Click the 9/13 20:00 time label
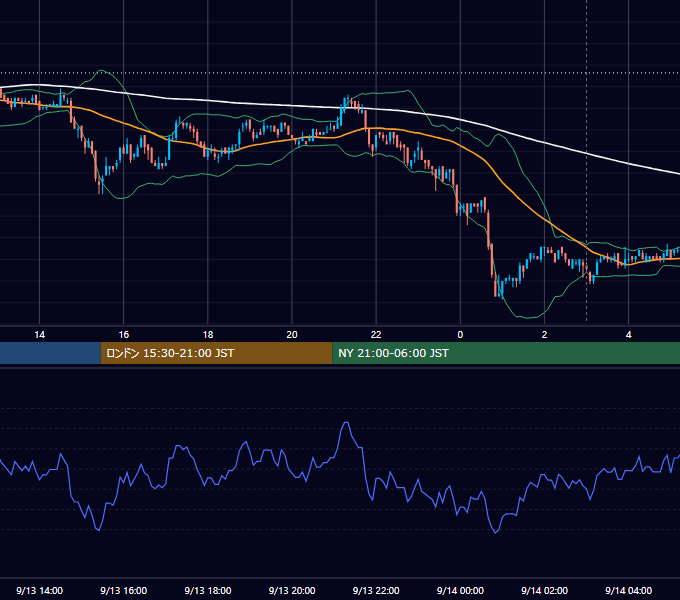Screen dimensions: 680x600 pyautogui.click(x=292, y=590)
